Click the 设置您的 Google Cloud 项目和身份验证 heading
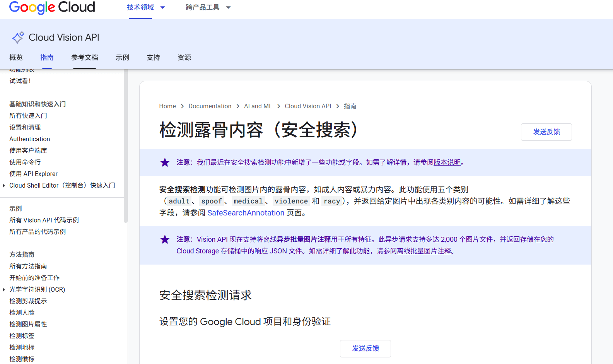The width and height of the screenshot is (613, 364). (x=245, y=321)
